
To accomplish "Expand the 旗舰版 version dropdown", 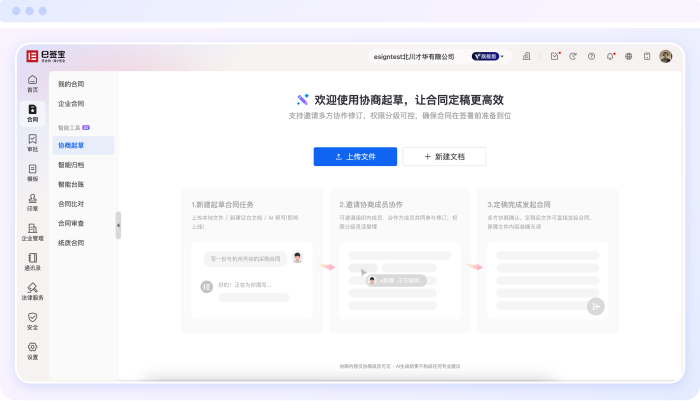I will click(x=489, y=57).
